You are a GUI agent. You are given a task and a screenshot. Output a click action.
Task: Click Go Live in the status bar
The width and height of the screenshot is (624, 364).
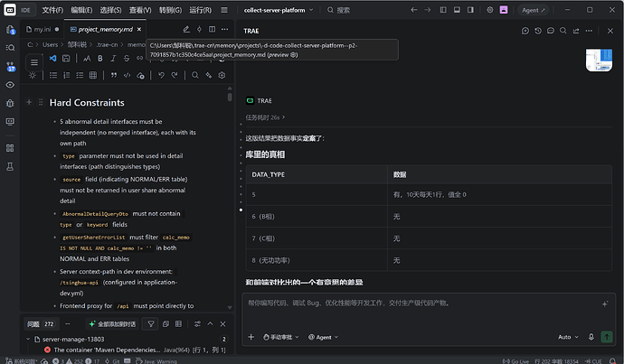tap(515, 361)
